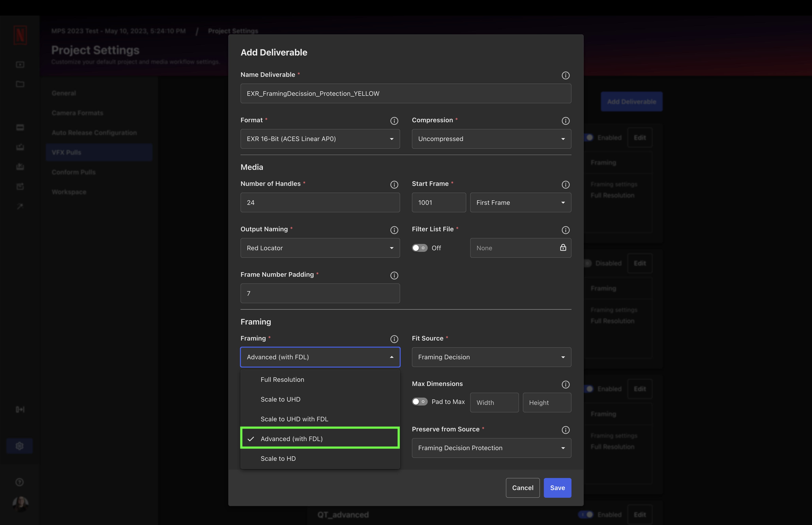The image size is (812, 525).
Task: Click the Max Dimensions Width field
Action: [x=494, y=403]
